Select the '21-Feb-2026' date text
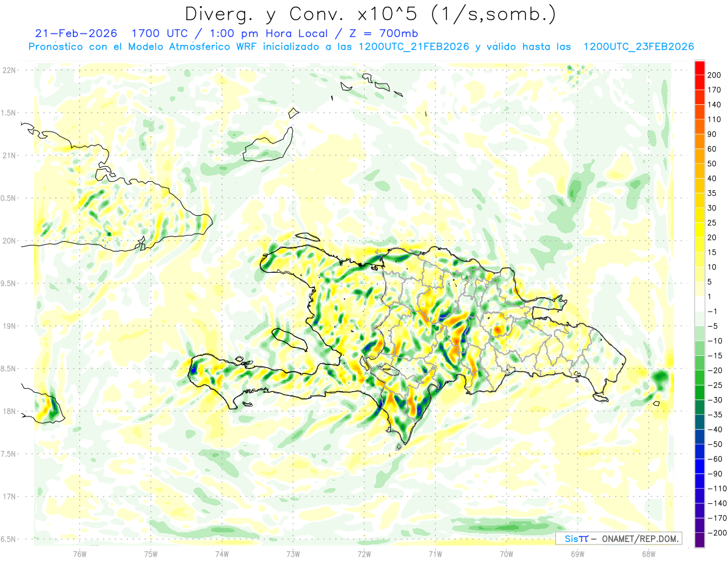The height and width of the screenshot is (562, 728). (x=76, y=33)
